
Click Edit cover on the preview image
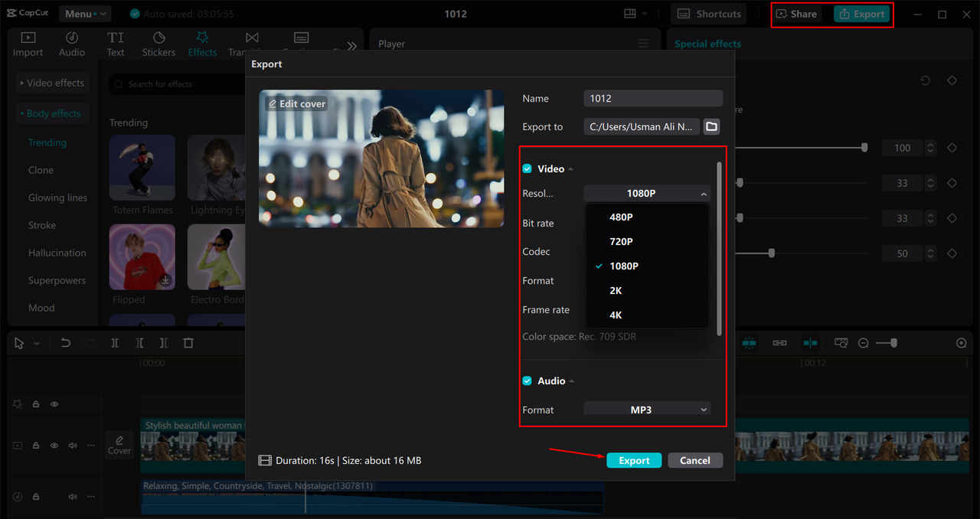click(297, 103)
